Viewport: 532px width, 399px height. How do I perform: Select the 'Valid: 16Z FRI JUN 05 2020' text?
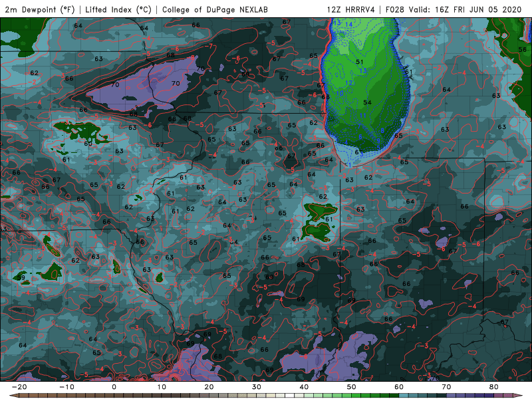(465, 9)
